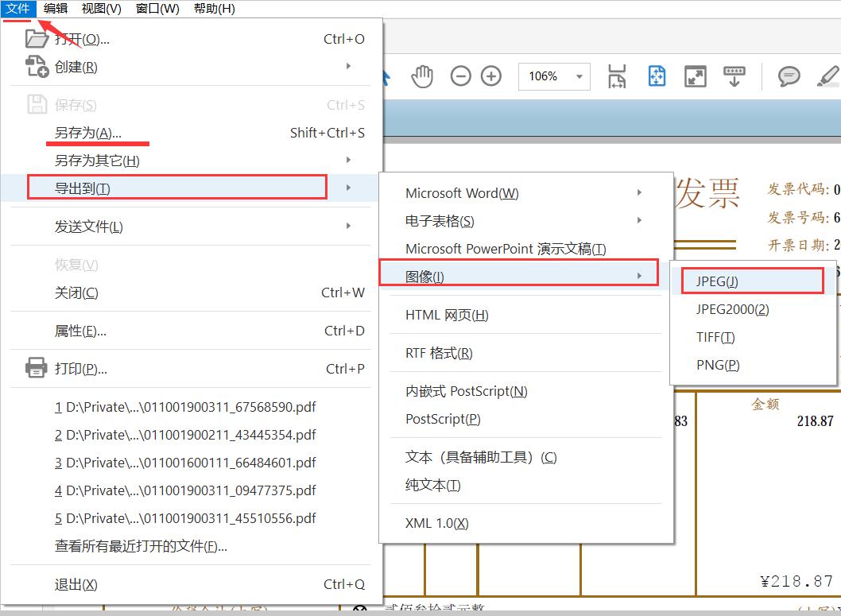
Task: Zoom out using the minus icon
Action: [x=461, y=76]
